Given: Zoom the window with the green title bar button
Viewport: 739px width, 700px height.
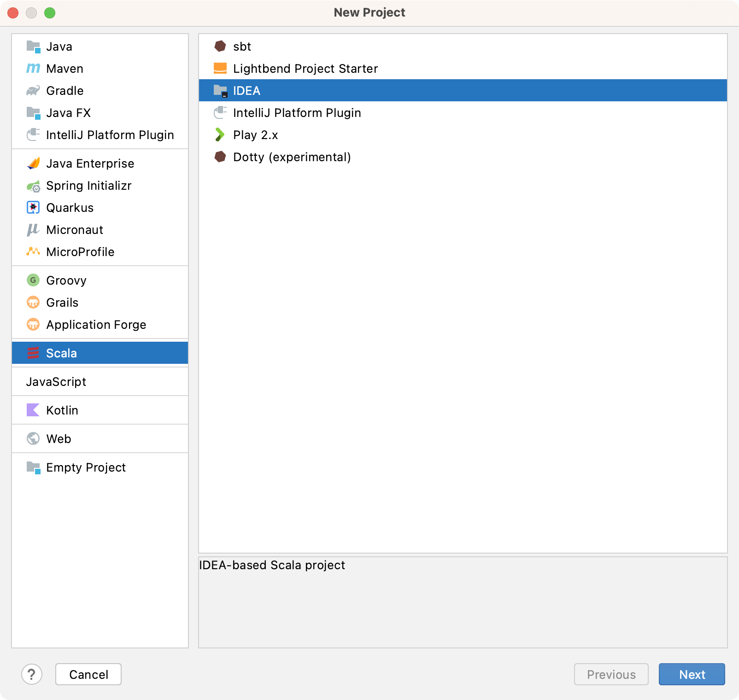Looking at the screenshot, I should (50, 13).
